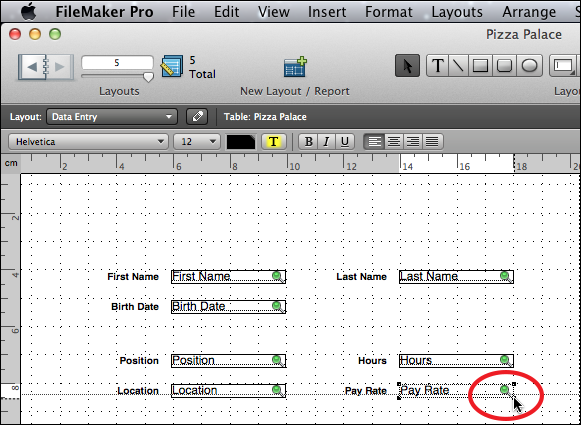Create a New Layout / Report
The width and height of the screenshot is (581, 425).
point(295,67)
